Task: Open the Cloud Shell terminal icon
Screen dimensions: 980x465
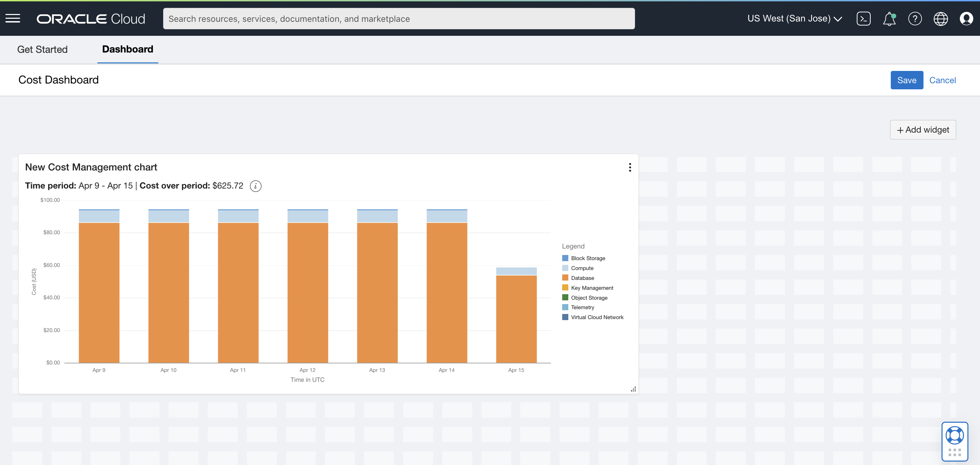Action: 864,18
